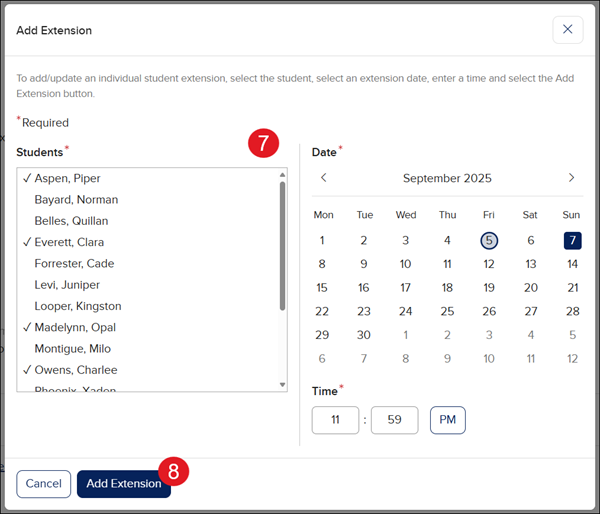Screen dimensions: 600x514
Task: Close the Add Extension dialog
Action: tap(567, 30)
